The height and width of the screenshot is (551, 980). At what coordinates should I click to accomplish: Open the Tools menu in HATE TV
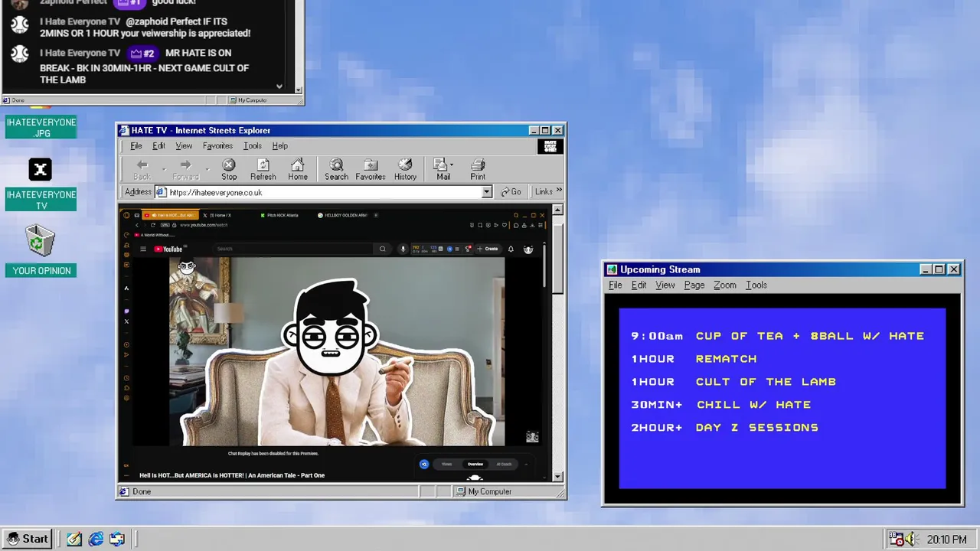coord(252,145)
